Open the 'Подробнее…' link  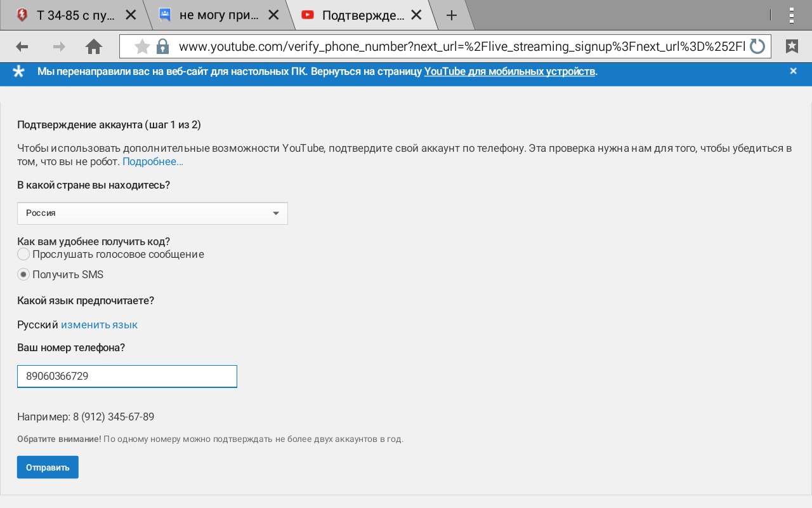pyautogui.click(x=153, y=162)
